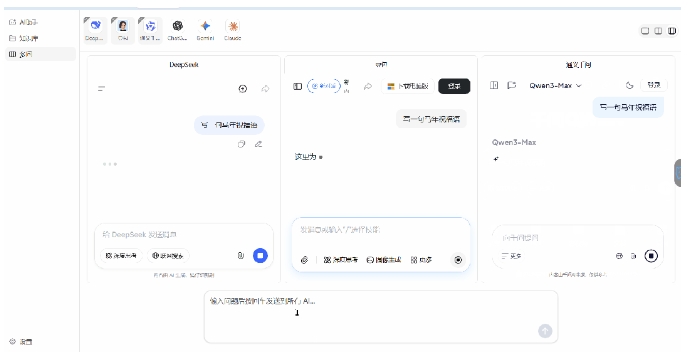Edit the DeepSeek user message
700x362 pixels.
[x=258, y=144]
